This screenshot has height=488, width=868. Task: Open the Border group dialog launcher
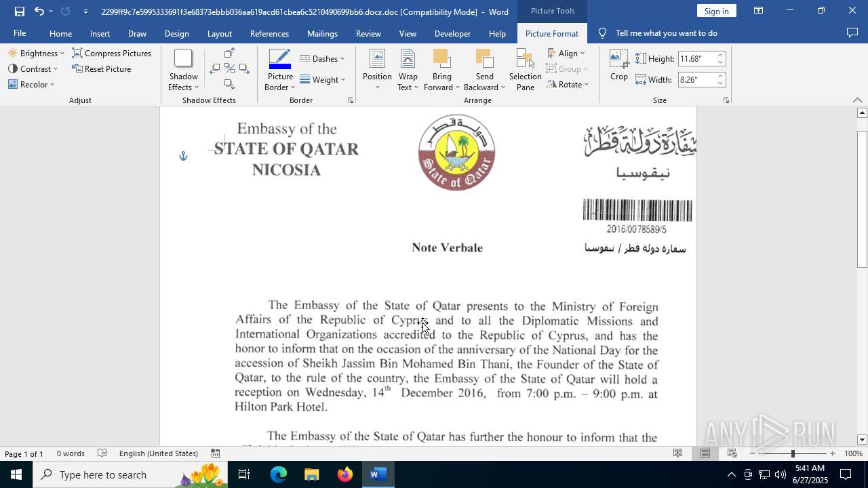coord(351,100)
